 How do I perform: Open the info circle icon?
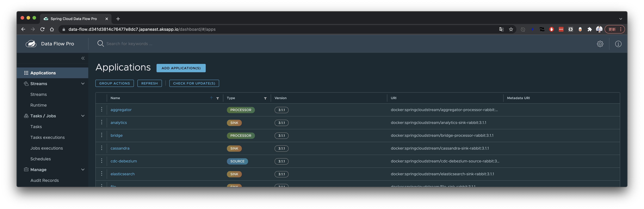click(618, 44)
